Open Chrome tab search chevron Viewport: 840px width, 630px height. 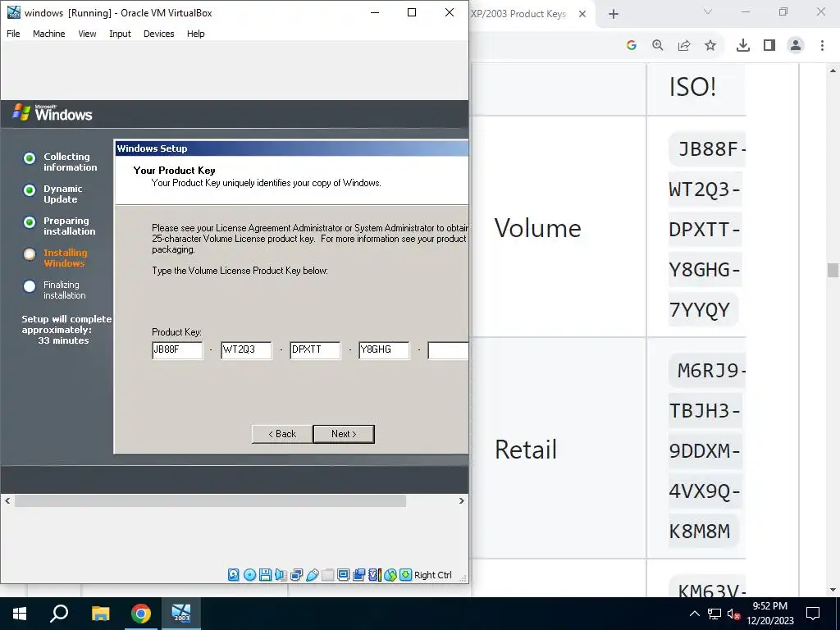click(708, 11)
